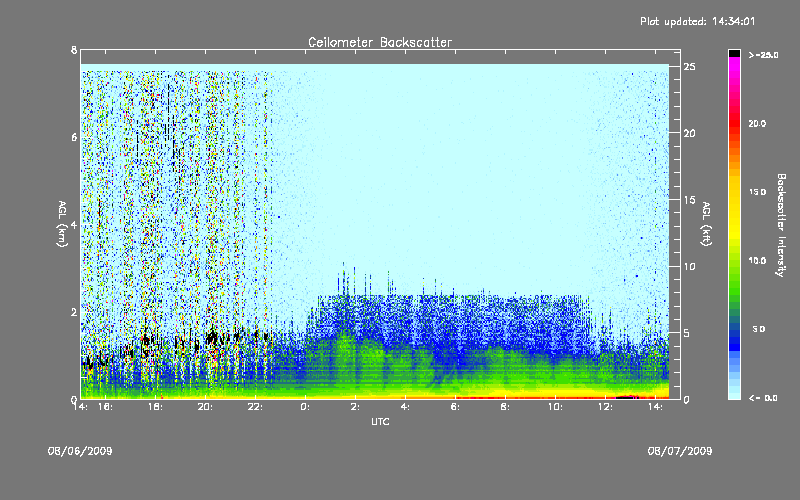Click the 10.0 colorbar tick label
This screenshot has width=800, height=500.
[757, 261]
